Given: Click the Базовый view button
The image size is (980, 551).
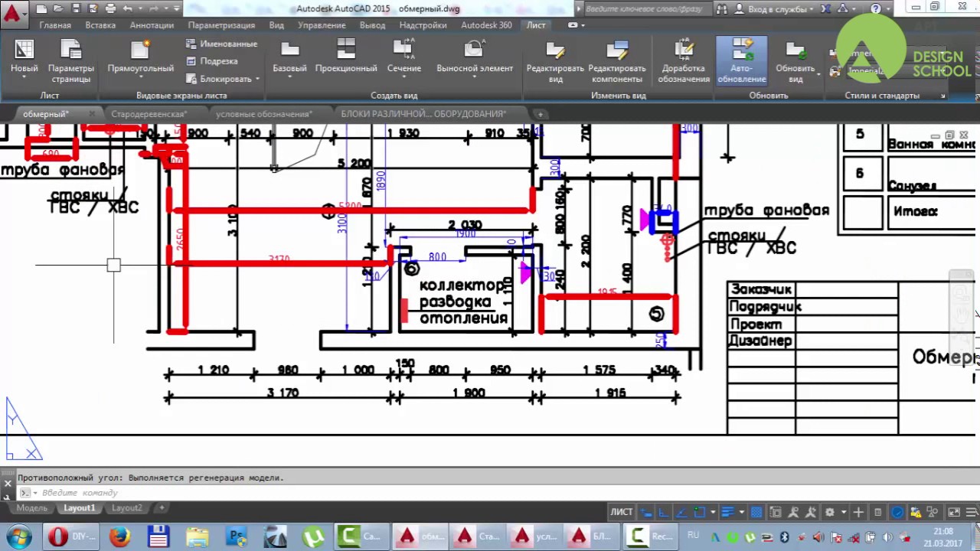Looking at the screenshot, I should [289, 59].
